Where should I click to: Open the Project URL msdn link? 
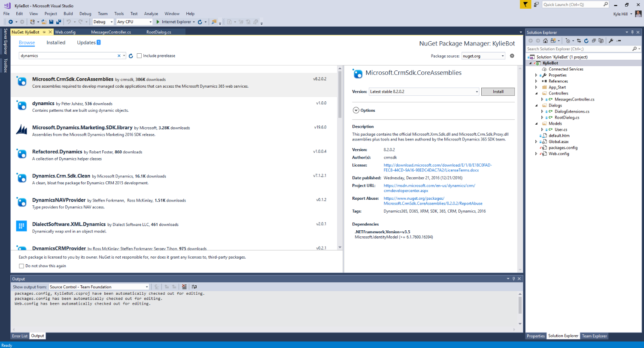(x=429, y=188)
